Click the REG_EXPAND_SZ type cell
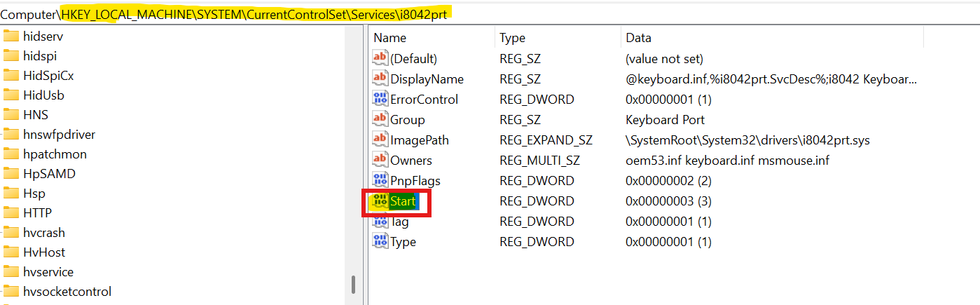This screenshot has width=980, height=305. tap(546, 140)
